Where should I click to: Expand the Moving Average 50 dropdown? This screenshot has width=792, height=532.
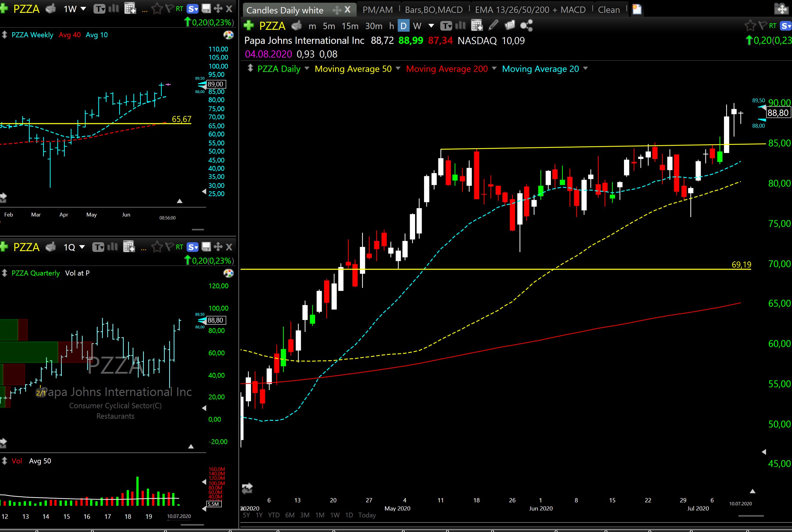tap(398, 69)
